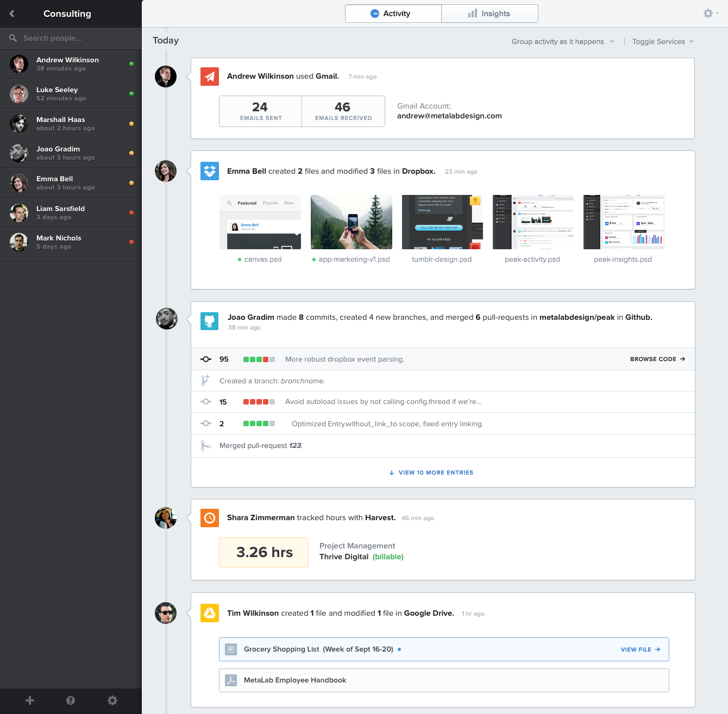Expand the Group activity as it happens dropdown
The image size is (728, 714).
pyautogui.click(x=563, y=42)
